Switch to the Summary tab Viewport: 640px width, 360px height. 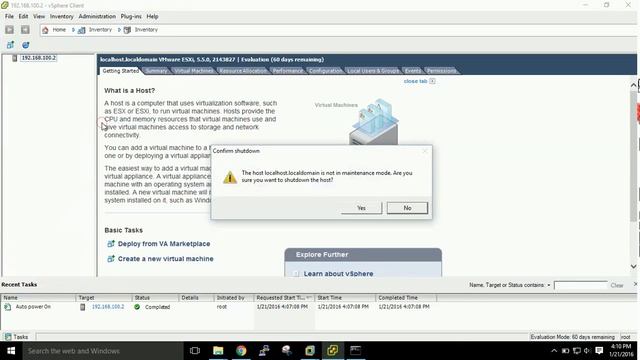(x=156, y=71)
